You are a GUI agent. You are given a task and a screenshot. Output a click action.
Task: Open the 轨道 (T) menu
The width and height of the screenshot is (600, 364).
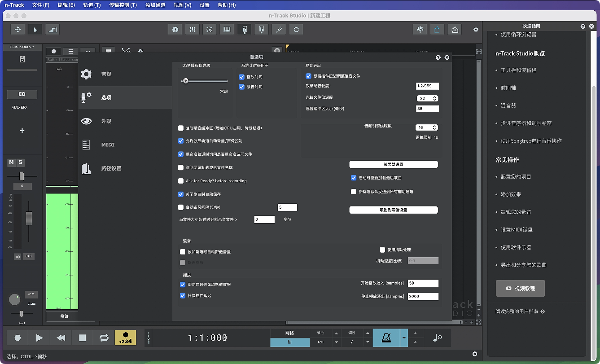(x=92, y=5)
